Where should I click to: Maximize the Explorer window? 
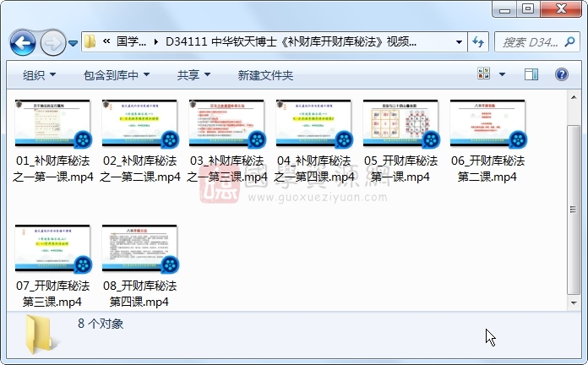(528, 9)
